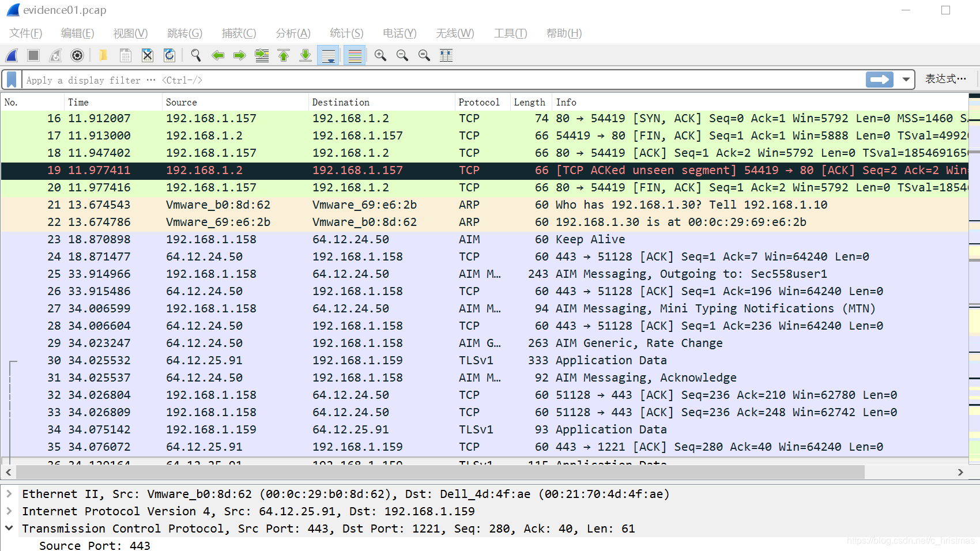The image size is (980, 551).
Task: Apply the display filter arrow button
Action: tap(880, 80)
